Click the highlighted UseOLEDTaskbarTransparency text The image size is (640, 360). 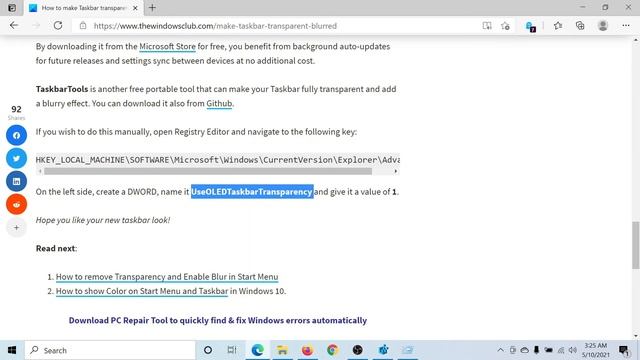[x=252, y=192]
